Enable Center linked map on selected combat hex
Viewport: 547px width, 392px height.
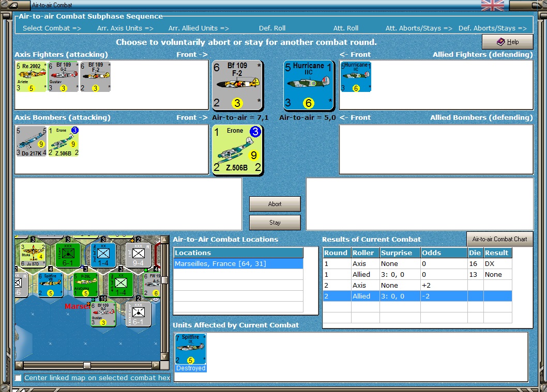point(18,378)
